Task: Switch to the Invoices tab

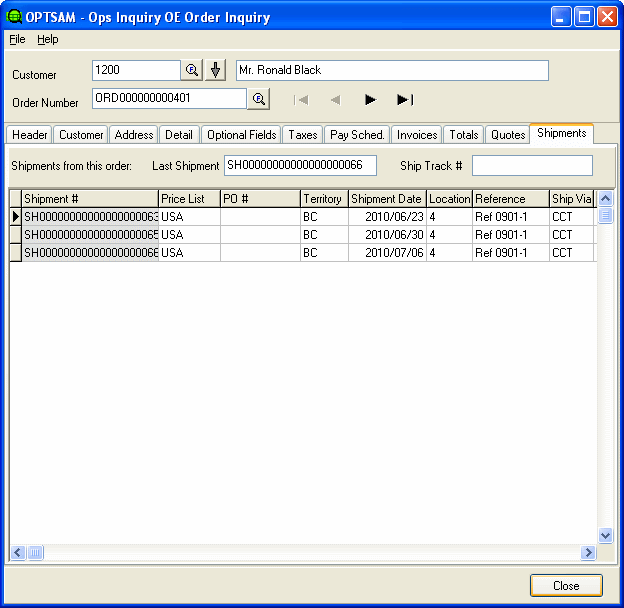Action: click(x=416, y=135)
